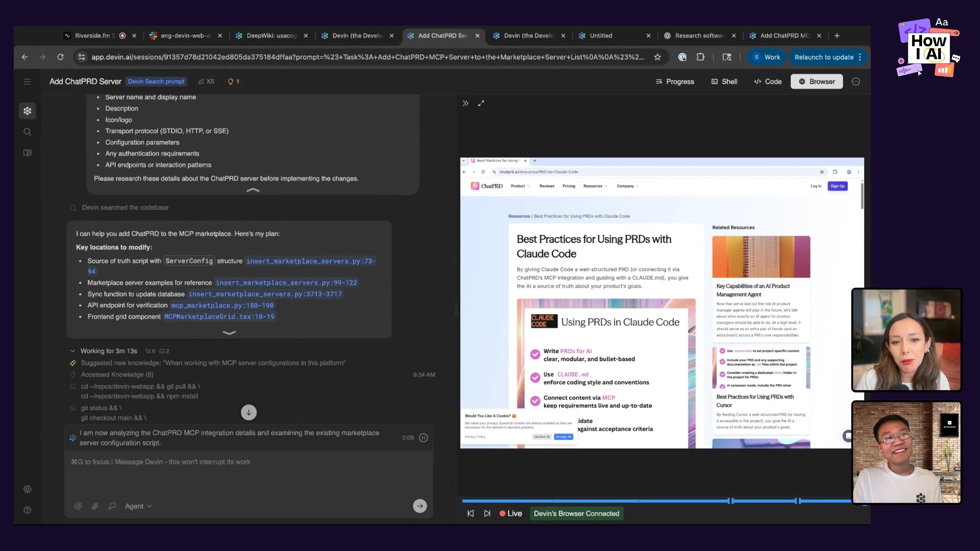This screenshot has width=980, height=551.
Task: Click Sign Up on ChatPRD site
Action: pos(837,186)
